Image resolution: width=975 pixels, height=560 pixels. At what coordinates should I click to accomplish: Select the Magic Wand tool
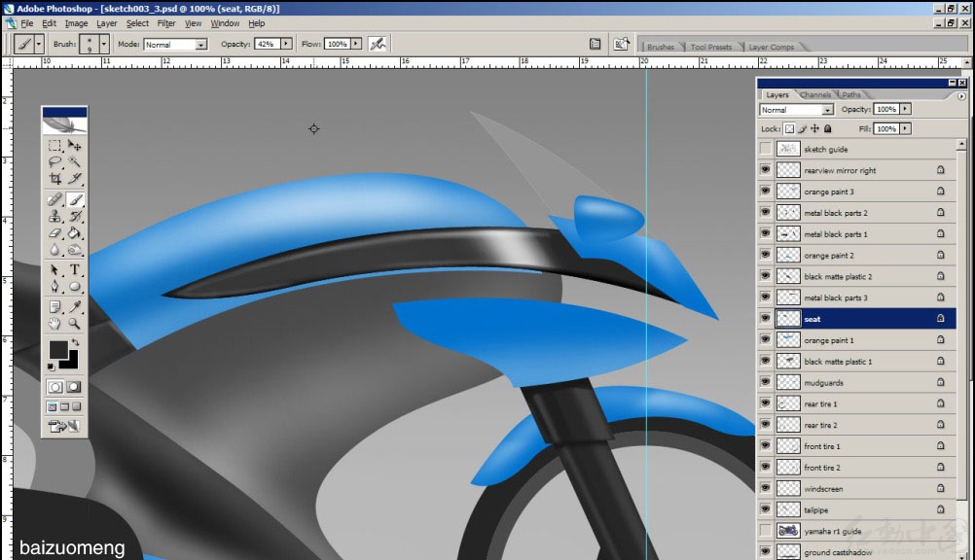coord(75,162)
